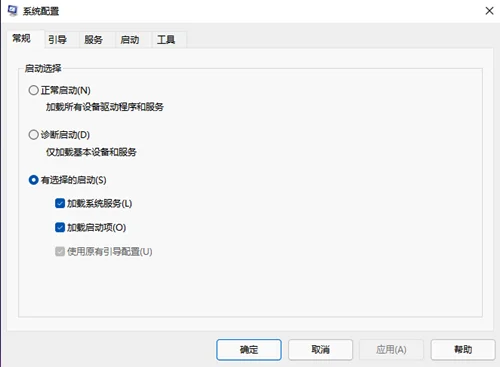
Task: Uncheck the 加载系统服务(L) checkbox
Action: coord(60,203)
